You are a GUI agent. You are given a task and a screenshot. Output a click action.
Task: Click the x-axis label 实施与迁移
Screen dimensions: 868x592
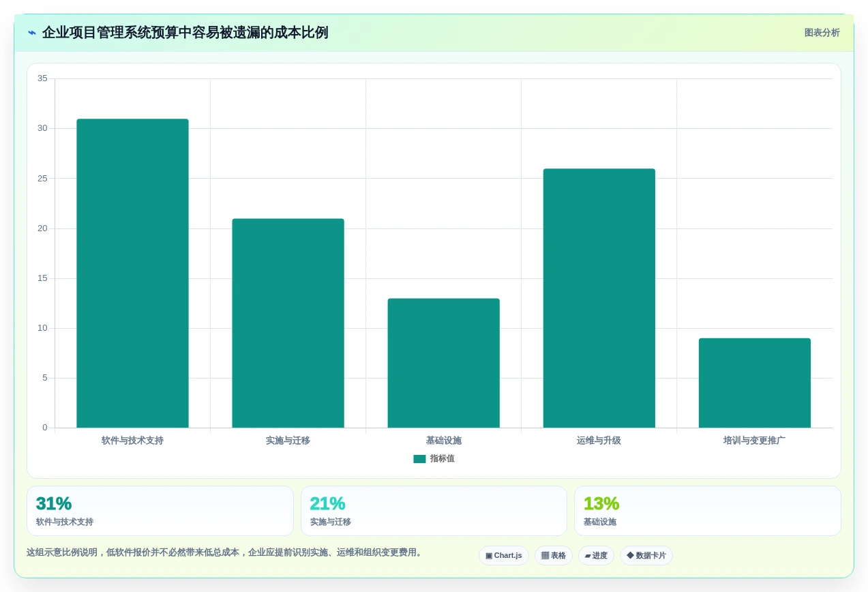[x=288, y=441]
